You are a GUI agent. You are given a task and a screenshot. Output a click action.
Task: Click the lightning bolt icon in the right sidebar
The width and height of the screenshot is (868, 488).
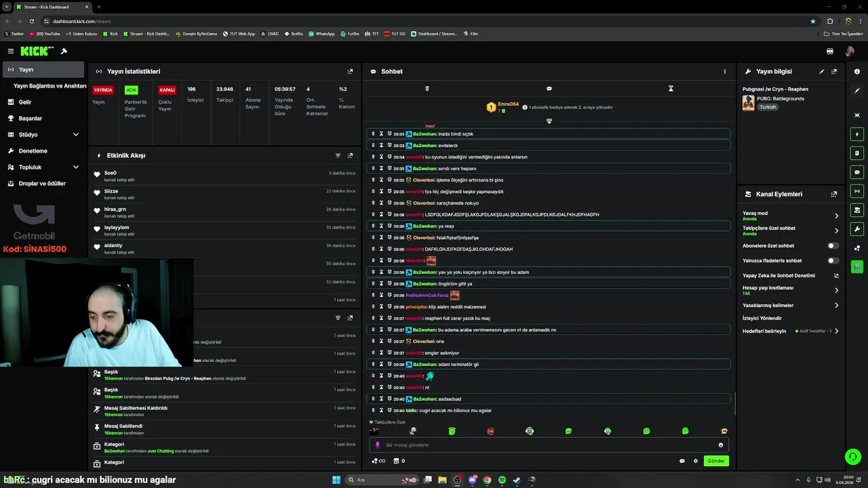click(857, 134)
